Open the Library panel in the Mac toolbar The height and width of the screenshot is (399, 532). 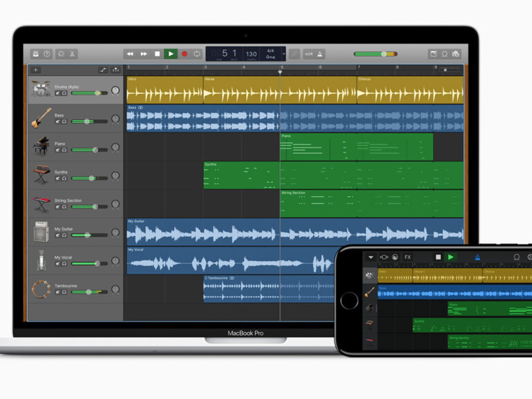34,54
